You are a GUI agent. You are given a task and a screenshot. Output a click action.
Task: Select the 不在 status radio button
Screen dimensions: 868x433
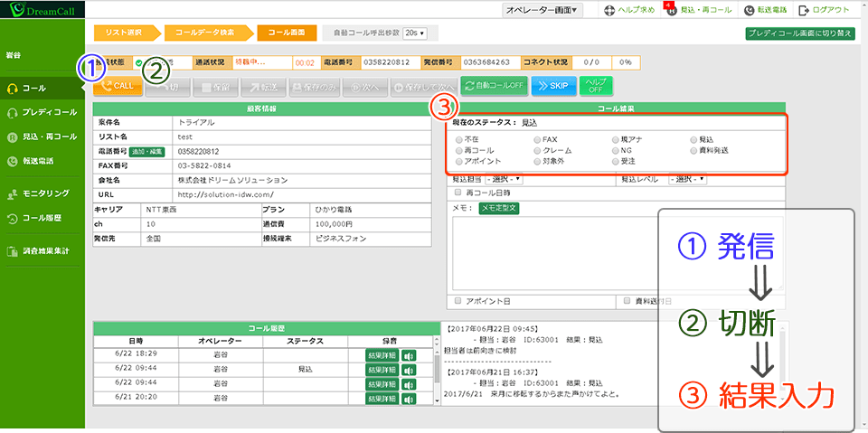click(459, 140)
